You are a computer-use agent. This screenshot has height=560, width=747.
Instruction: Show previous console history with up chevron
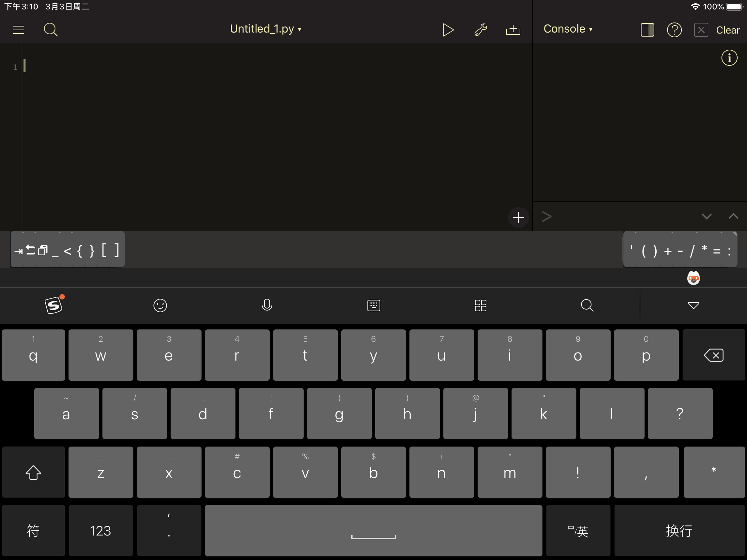tap(733, 216)
